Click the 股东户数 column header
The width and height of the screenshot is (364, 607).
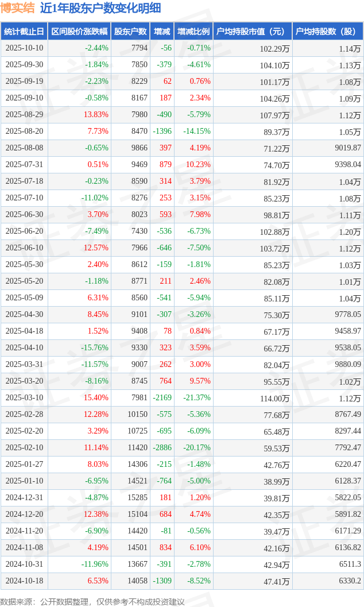point(130,32)
